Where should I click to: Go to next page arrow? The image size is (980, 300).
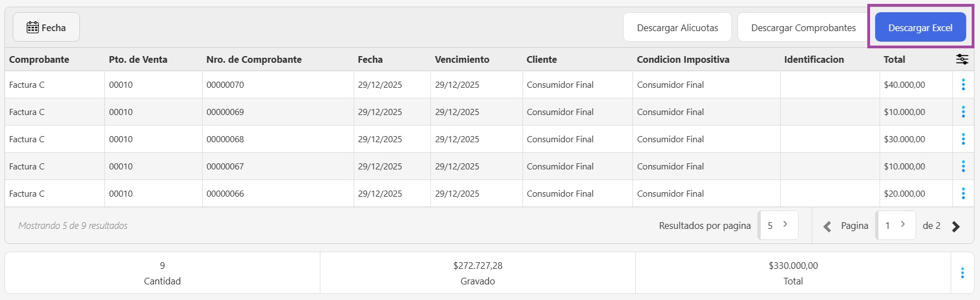tap(956, 226)
